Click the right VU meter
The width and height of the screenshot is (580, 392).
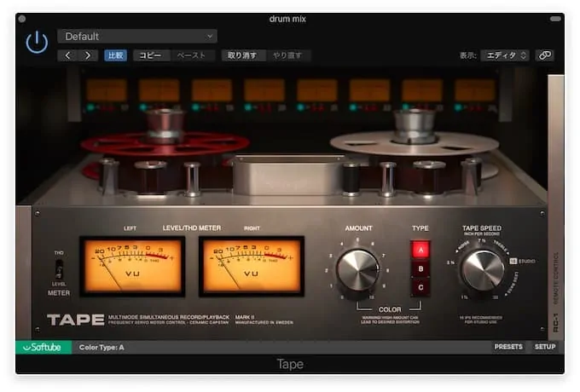coord(252,266)
